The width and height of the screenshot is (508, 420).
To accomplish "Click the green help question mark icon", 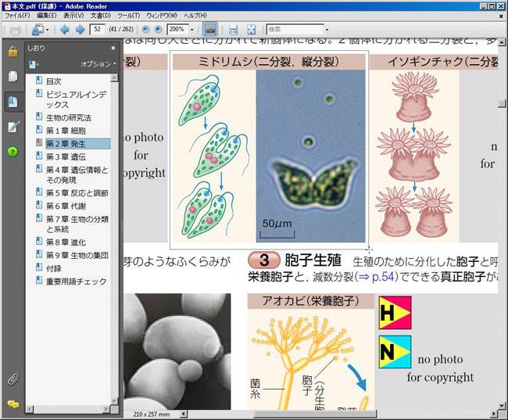I will pyautogui.click(x=13, y=152).
